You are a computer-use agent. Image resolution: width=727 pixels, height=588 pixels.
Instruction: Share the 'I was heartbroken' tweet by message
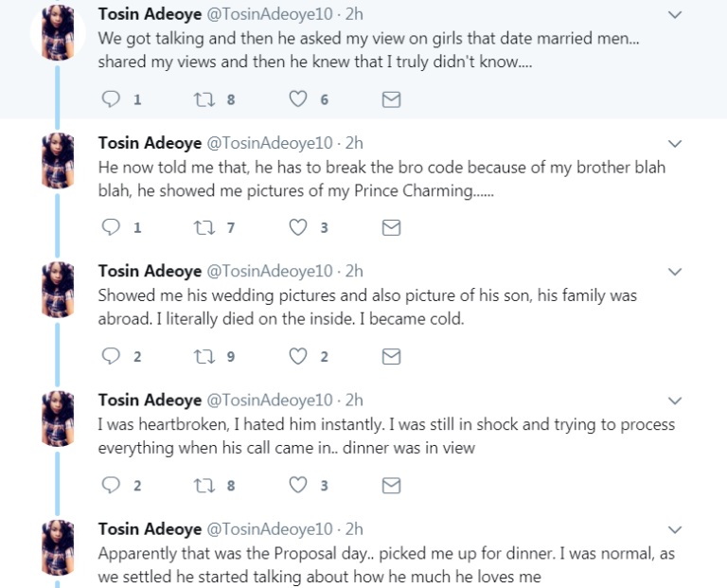(x=390, y=485)
